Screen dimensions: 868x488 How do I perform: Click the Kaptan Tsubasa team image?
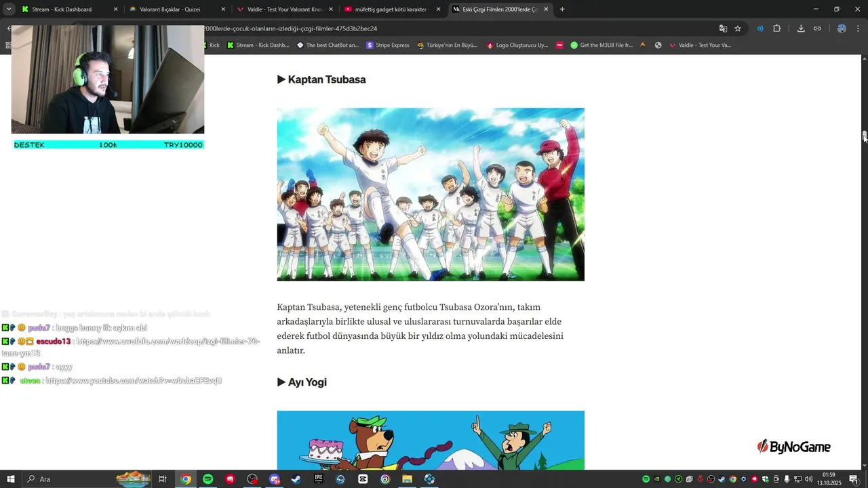431,195
